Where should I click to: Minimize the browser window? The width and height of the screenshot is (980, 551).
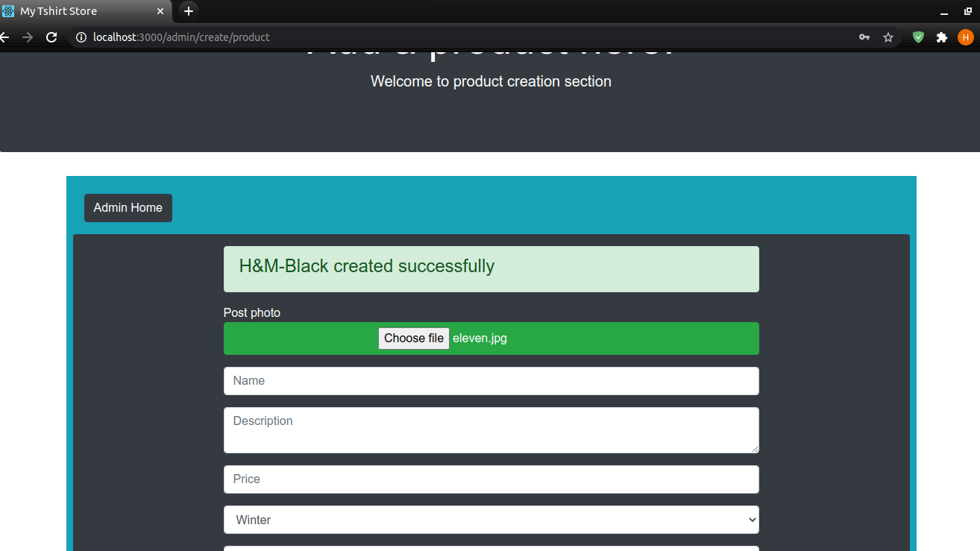[943, 12]
